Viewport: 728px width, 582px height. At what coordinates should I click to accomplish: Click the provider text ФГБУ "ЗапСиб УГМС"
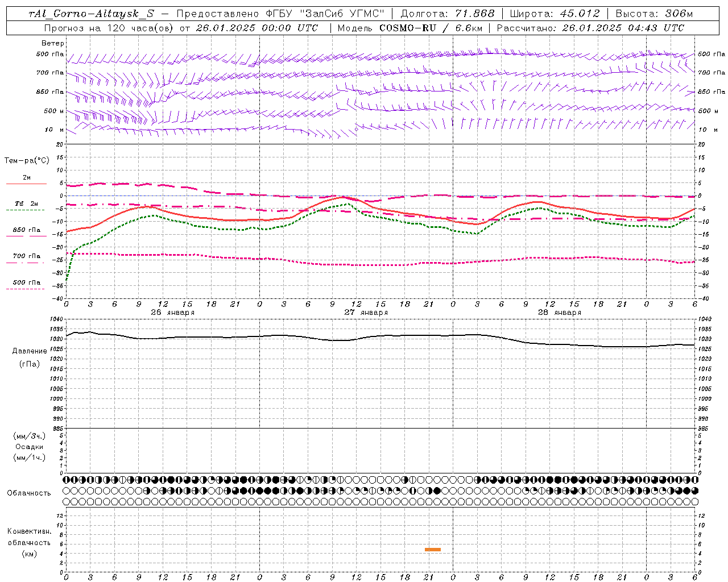(324, 14)
